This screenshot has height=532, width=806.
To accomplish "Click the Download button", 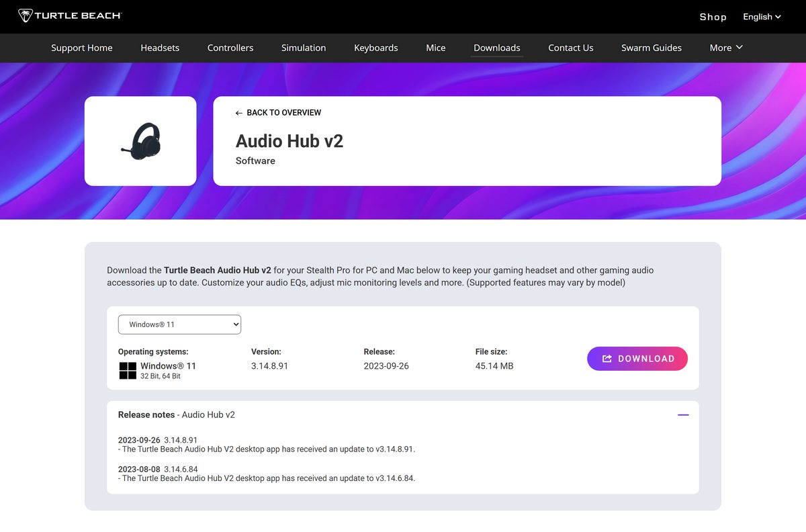I will tap(637, 359).
